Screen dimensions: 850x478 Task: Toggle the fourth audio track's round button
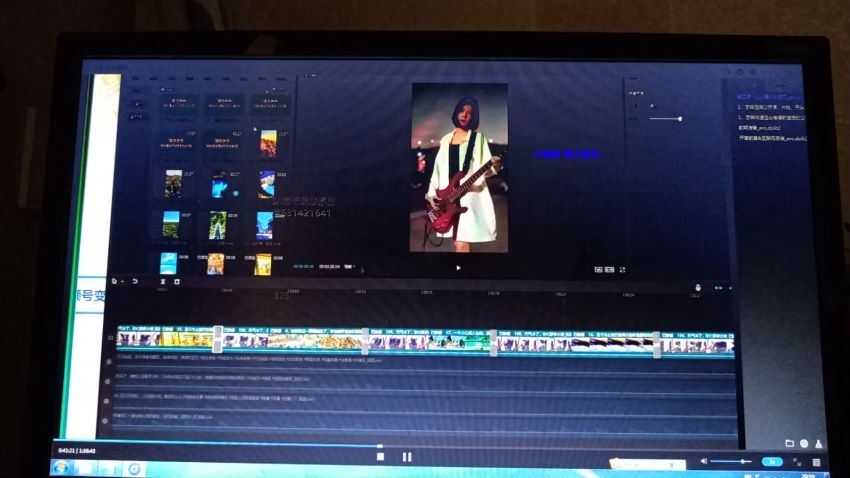(105, 421)
